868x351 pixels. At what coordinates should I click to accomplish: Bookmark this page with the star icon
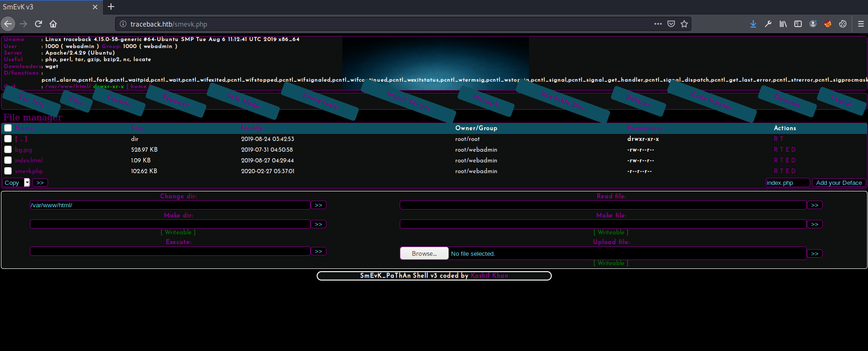[684, 24]
